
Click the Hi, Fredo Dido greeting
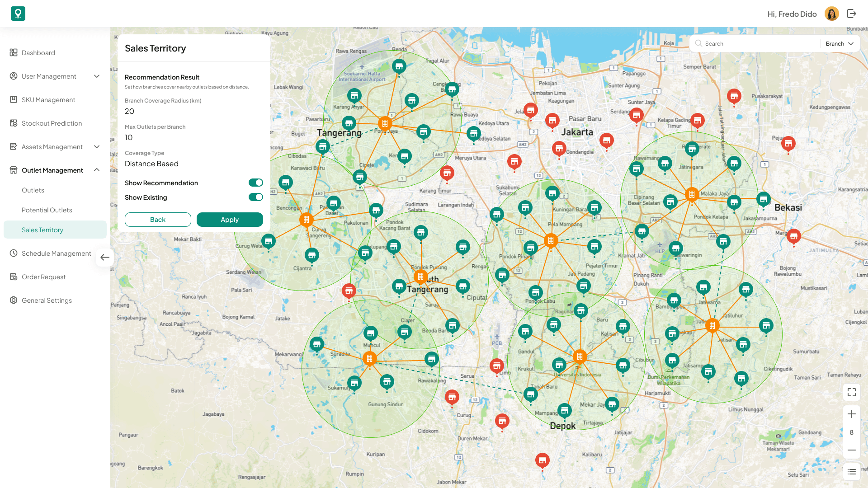coord(792,14)
